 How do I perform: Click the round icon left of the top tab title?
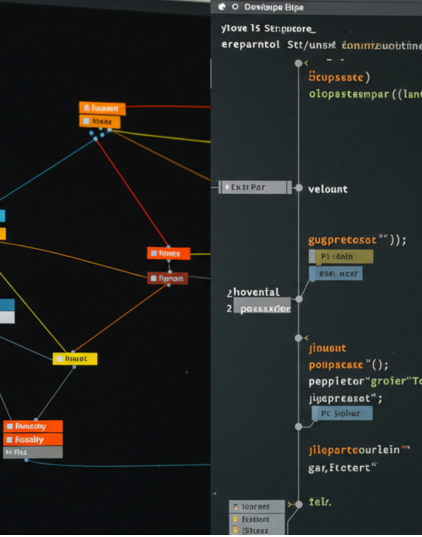pos(222,7)
